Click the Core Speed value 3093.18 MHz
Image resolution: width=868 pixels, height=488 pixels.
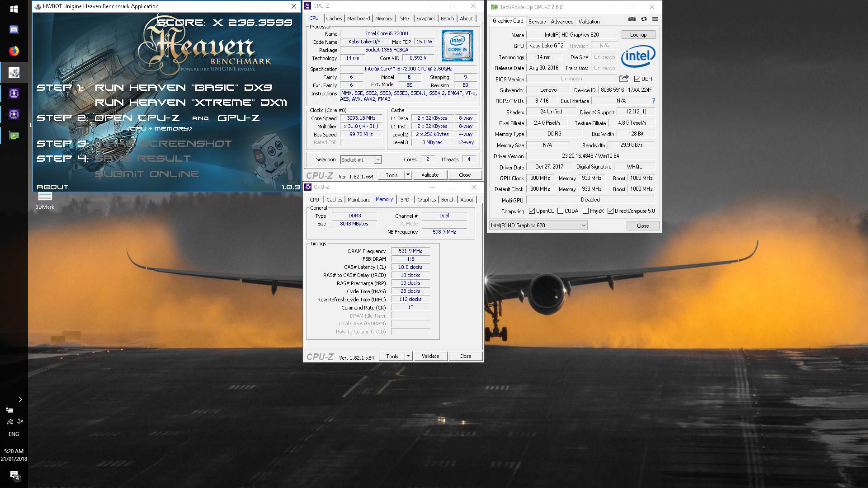pyautogui.click(x=361, y=118)
